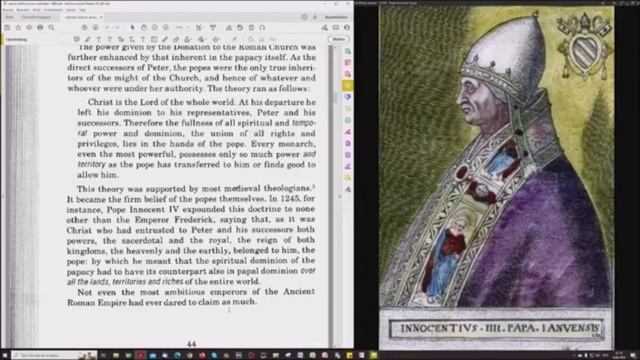Select the arrow selection tool
Viewport: 640px width, 360px height.
132,27
